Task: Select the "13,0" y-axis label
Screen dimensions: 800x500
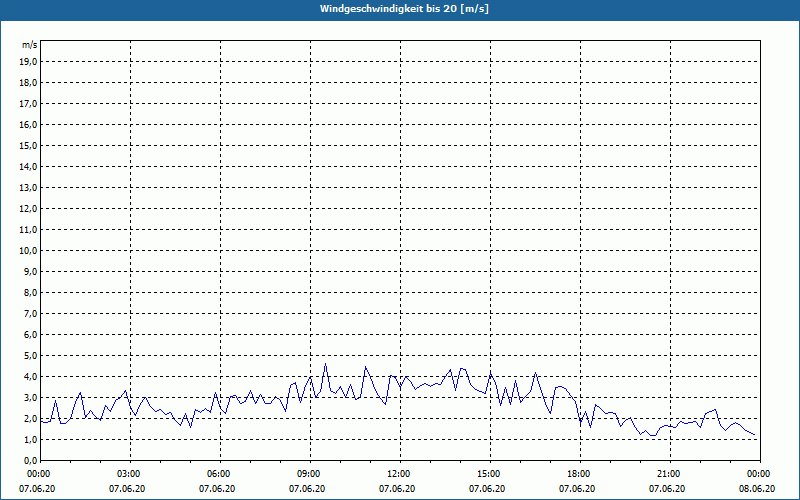Action: [28, 187]
